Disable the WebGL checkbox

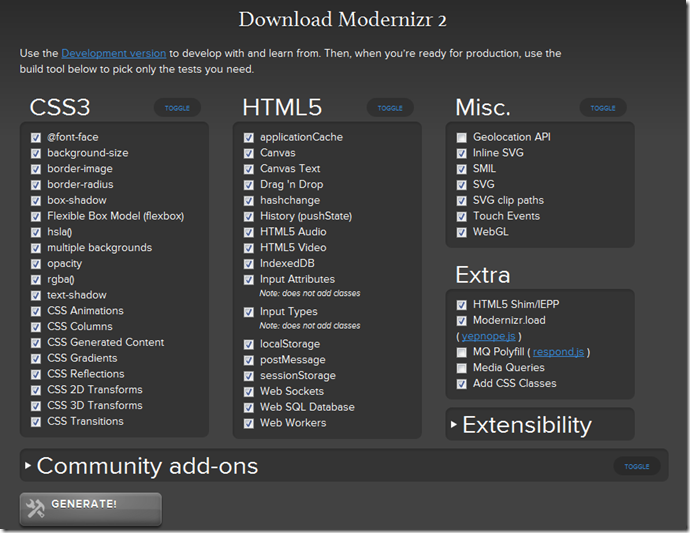(462, 233)
